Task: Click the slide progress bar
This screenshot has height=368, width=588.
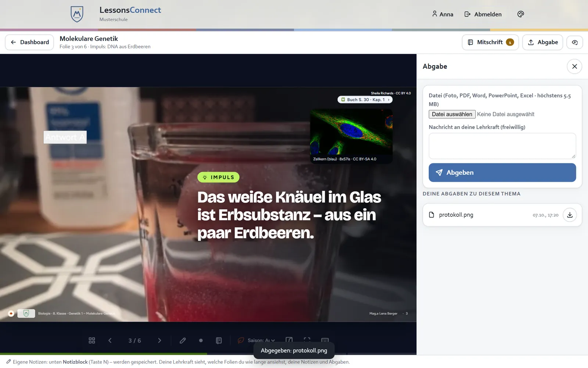Action: click(x=208, y=354)
